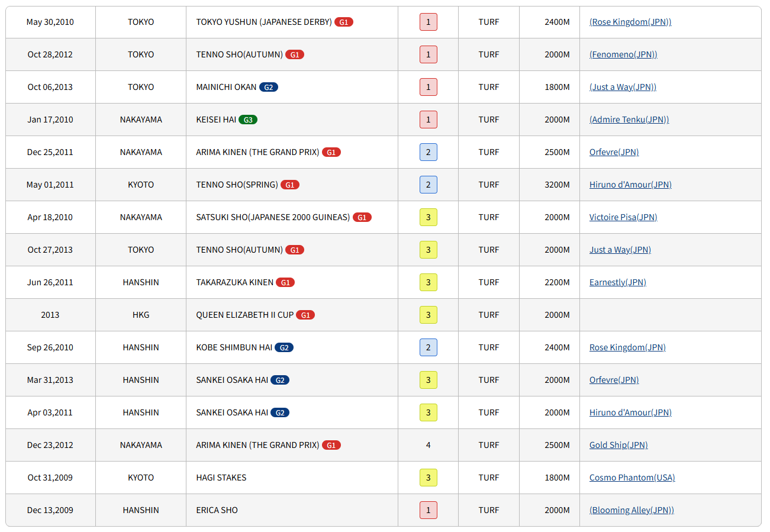The image size is (770, 532).
Task: Open Hiruno d'Amour link in Tenno Sho(Spring) row
Action: (x=630, y=185)
